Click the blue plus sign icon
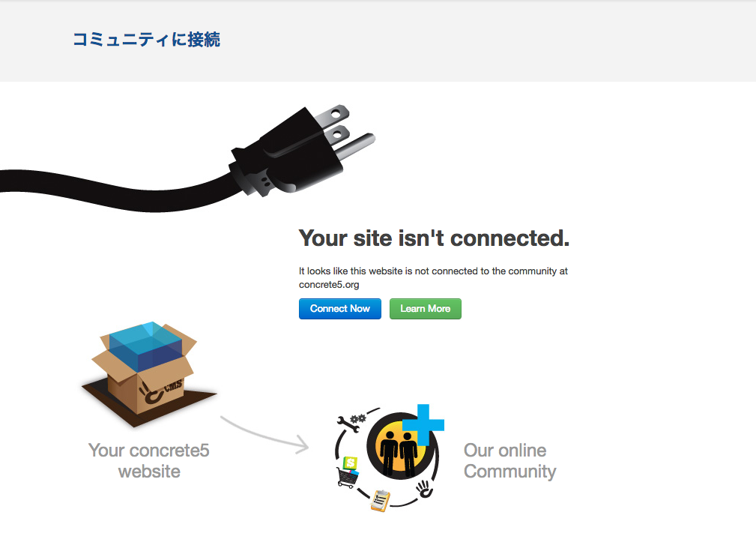This screenshot has height=536, width=756. pyautogui.click(x=423, y=424)
